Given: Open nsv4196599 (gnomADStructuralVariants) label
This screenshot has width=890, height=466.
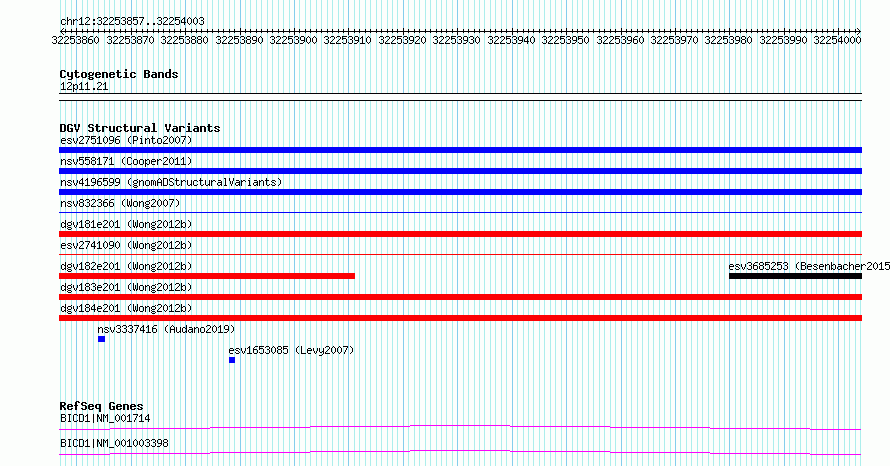Looking at the screenshot, I should pos(171,182).
